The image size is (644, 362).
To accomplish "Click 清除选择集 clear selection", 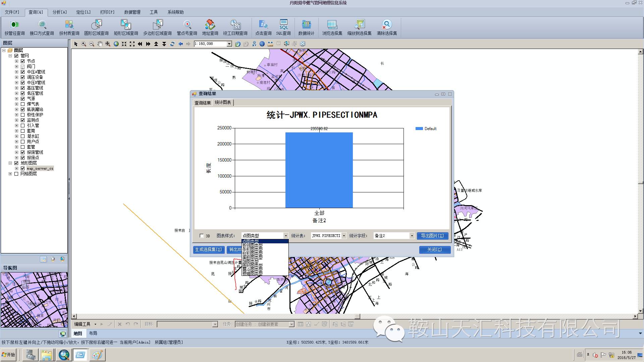I will tap(387, 27).
